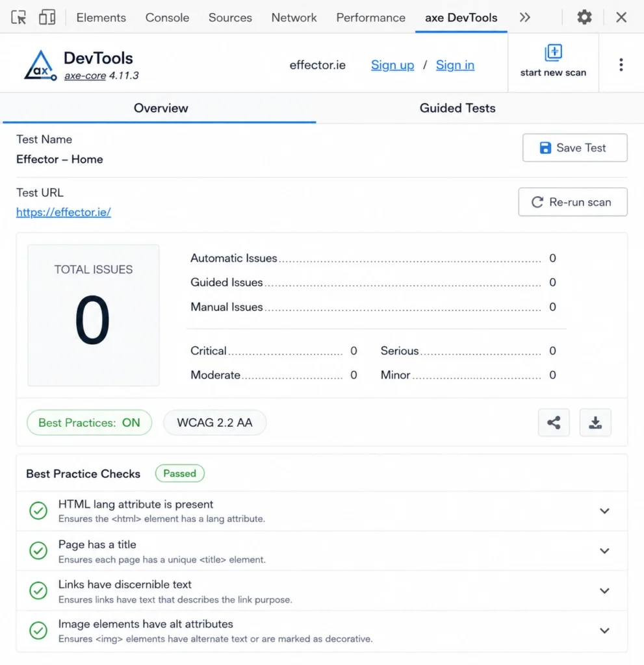Close the DevTools panel
This screenshot has height=665, width=644.
[x=621, y=18]
